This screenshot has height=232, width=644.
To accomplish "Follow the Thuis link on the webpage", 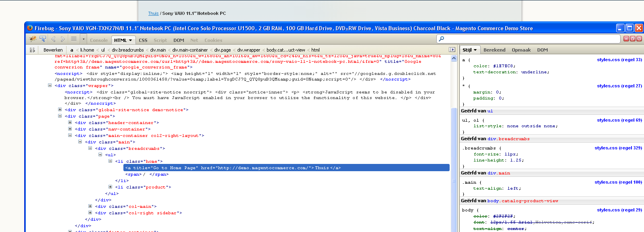I will 153,13.
